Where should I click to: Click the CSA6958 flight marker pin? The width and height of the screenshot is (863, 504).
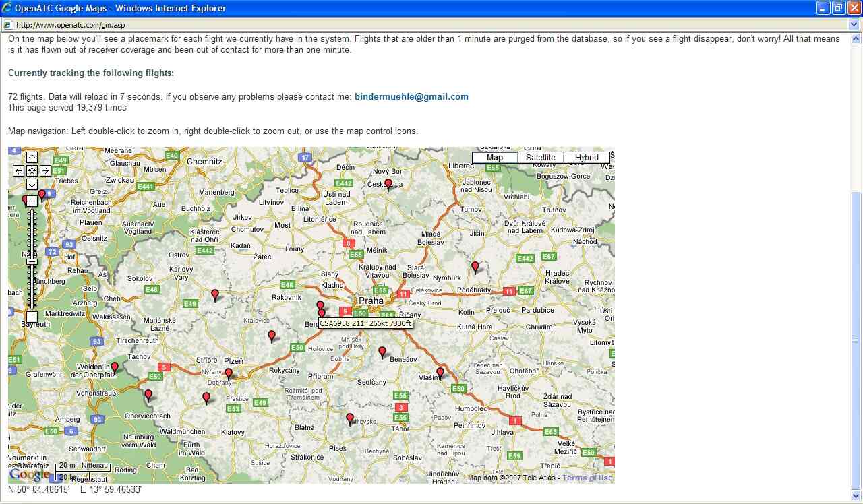tap(322, 314)
